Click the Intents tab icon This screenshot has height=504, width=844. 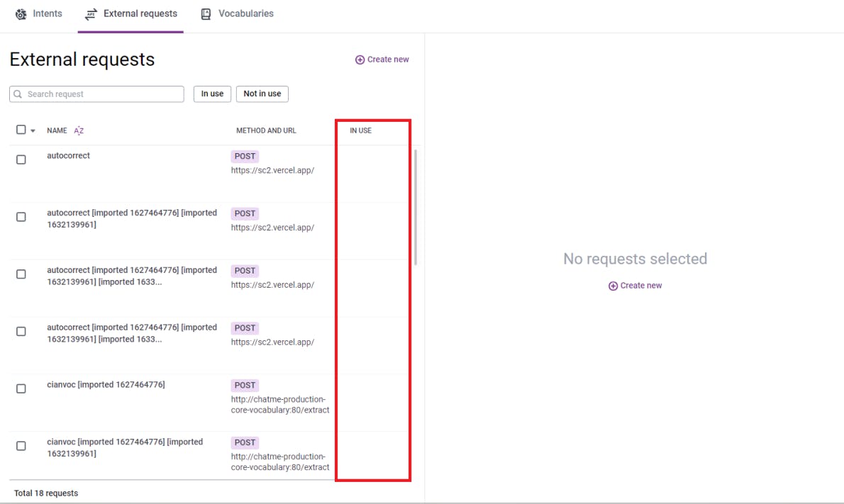pyautogui.click(x=21, y=14)
